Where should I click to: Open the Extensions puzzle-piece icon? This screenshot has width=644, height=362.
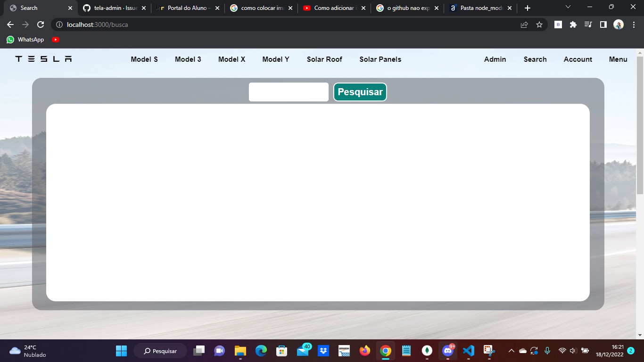coord(573,25)
